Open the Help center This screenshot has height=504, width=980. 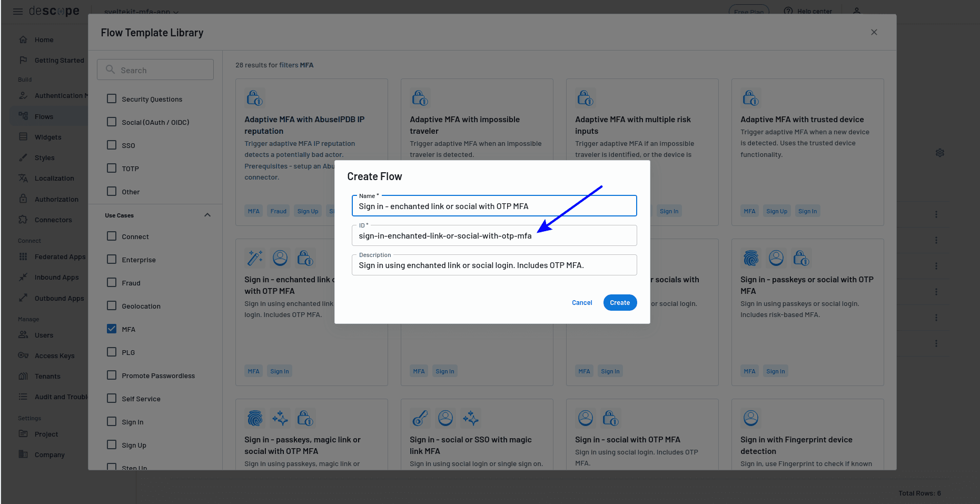[x=808, y=11]
